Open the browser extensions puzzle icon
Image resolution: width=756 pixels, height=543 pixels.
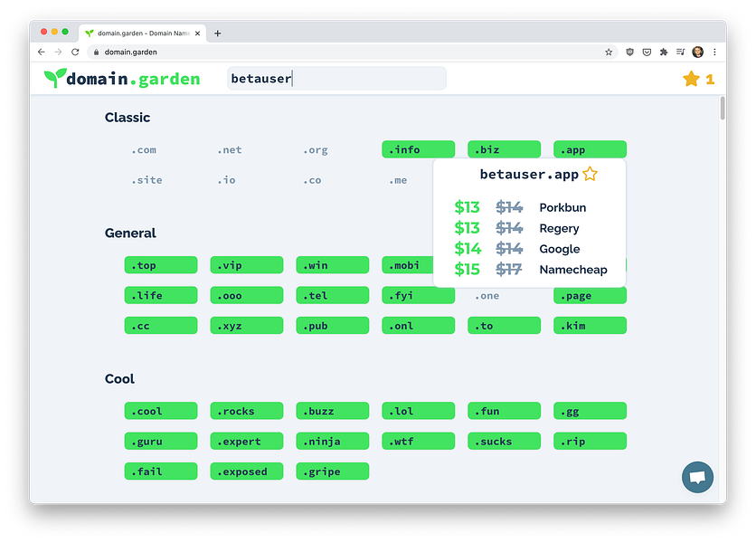pos(664,52)
